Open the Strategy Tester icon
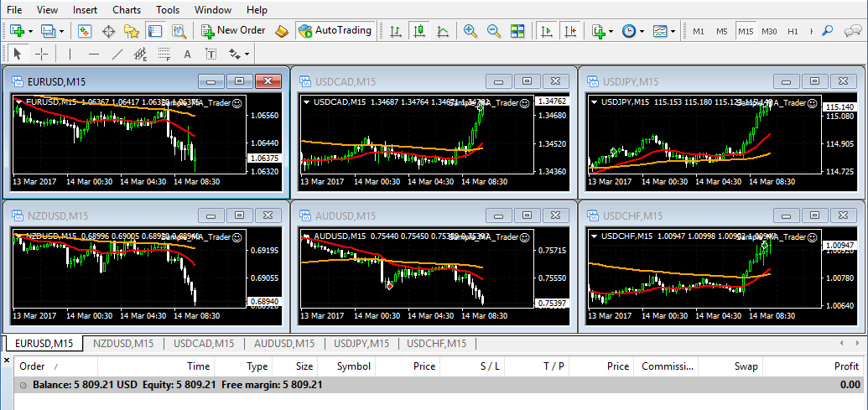The width and height of the screenshot is (868, 410). [x=179, y=31]
